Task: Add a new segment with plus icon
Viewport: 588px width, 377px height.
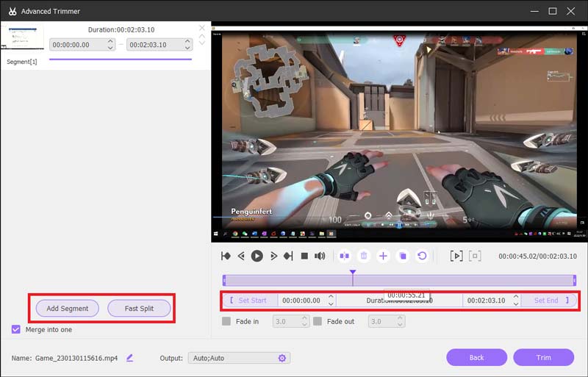Action: click(383, 256)
